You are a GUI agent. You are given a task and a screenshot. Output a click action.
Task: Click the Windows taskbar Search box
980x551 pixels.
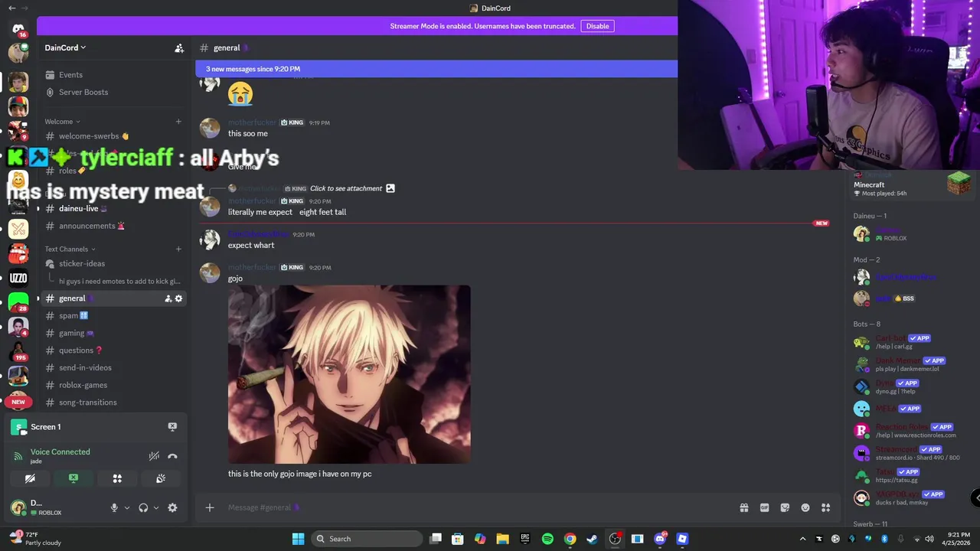(x=367, y=539)
